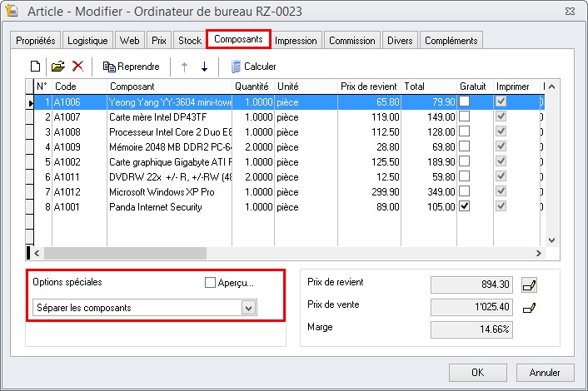Click the open folder toolbar icon
Viewport: 588px width, 391px height.
pos(57,66)
